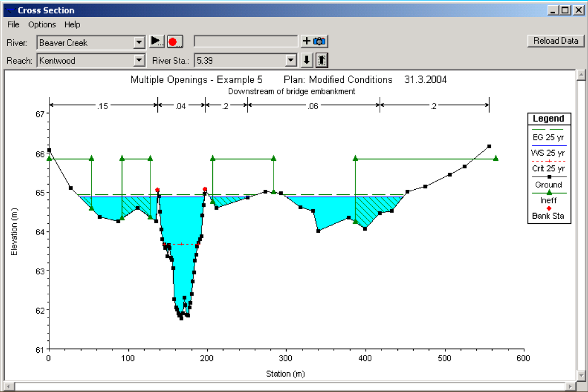
Task: Click the Crit 25 yr legend entry
Action: [548, 168]
